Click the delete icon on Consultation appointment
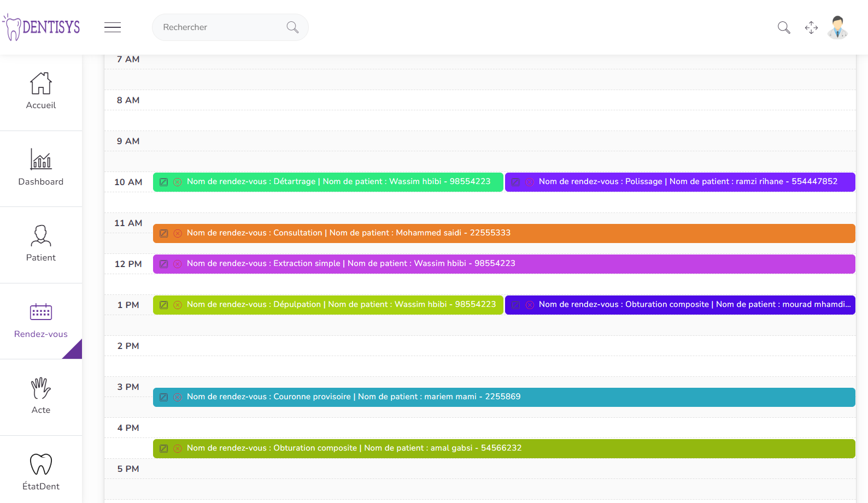Screen dimensions: 868x503 [178, 233]
